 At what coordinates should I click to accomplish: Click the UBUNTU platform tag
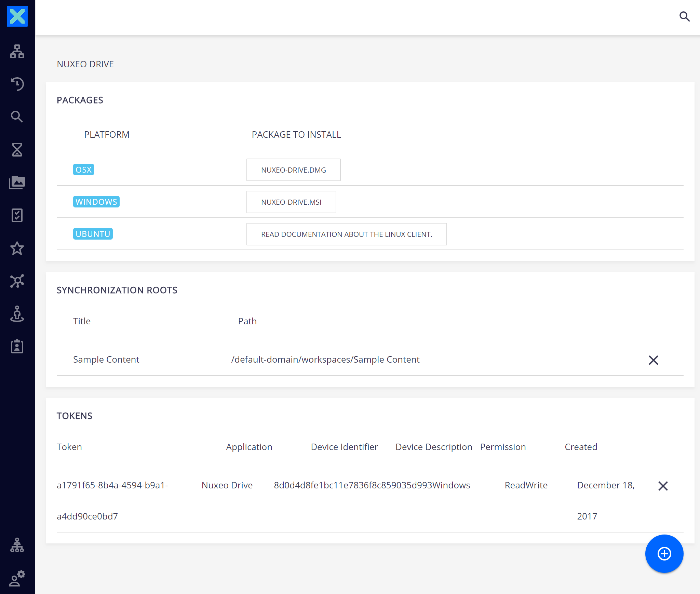[93, 234]
